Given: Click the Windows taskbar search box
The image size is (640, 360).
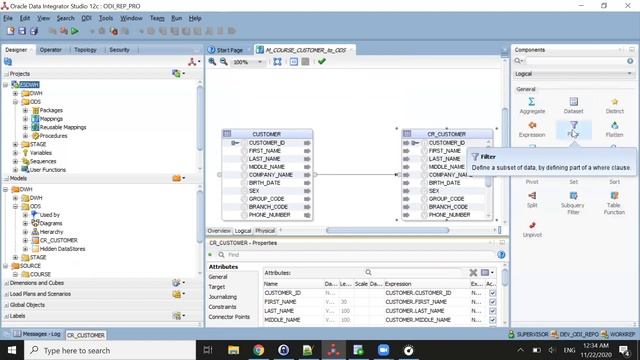Looking at the screenshot, I should 110,350.
